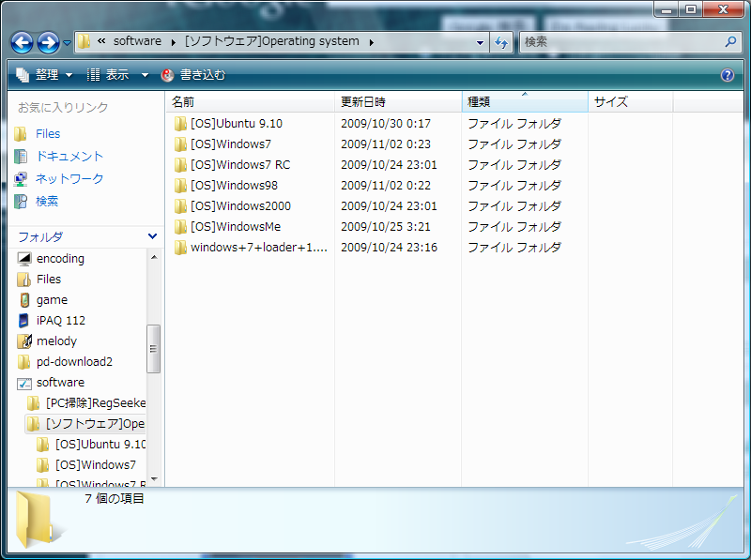Open the Files favorite link

point(48,133)
